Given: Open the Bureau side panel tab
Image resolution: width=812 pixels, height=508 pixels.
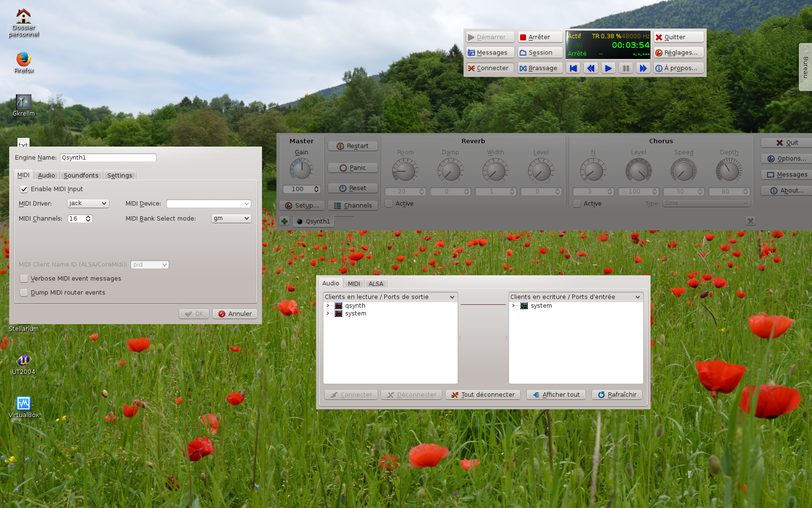Looking at the screenshot, I should 805,67.
